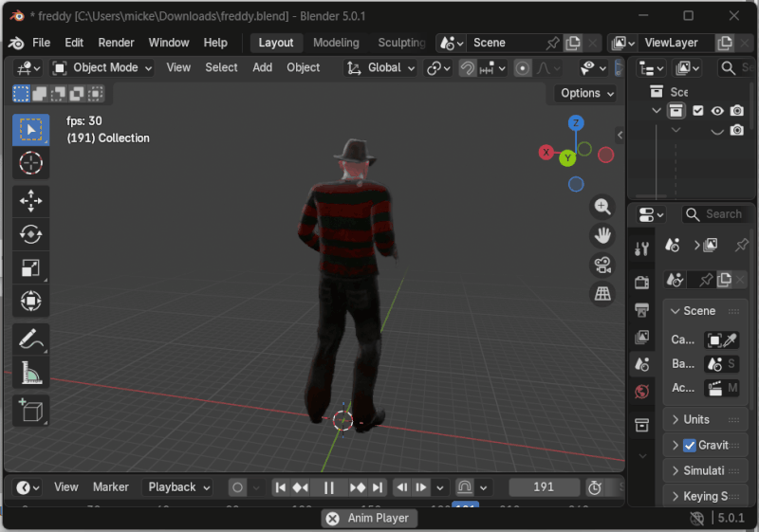This screenshot has height=532, width=759.
Task: Click the Z axis gizmo handle
Action: (x=576, y=123)
